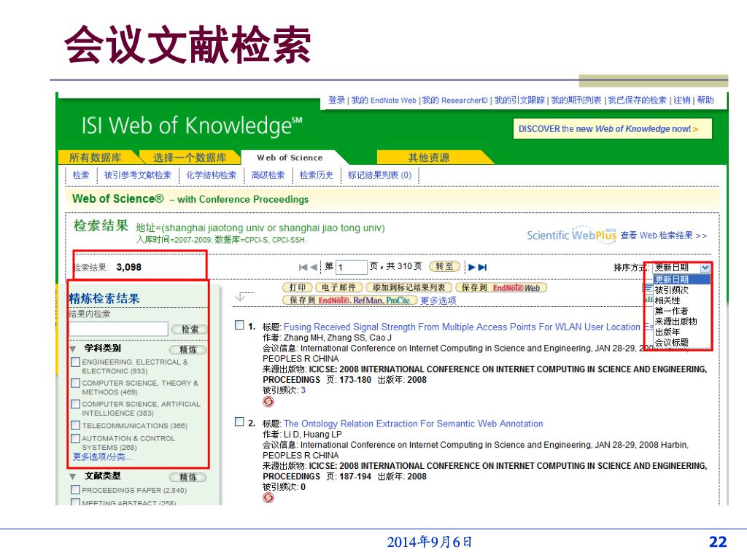Open 我已保存的检索 link
747x560 pixels.
click(x=637, y=100)
